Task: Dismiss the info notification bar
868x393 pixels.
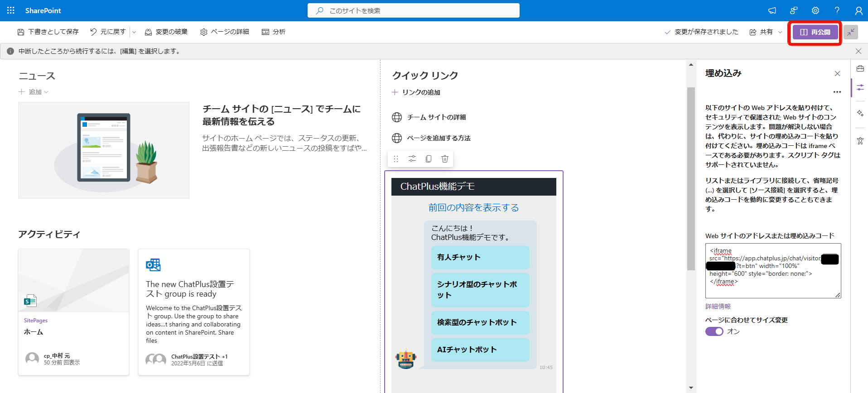Action: (858, 51)
